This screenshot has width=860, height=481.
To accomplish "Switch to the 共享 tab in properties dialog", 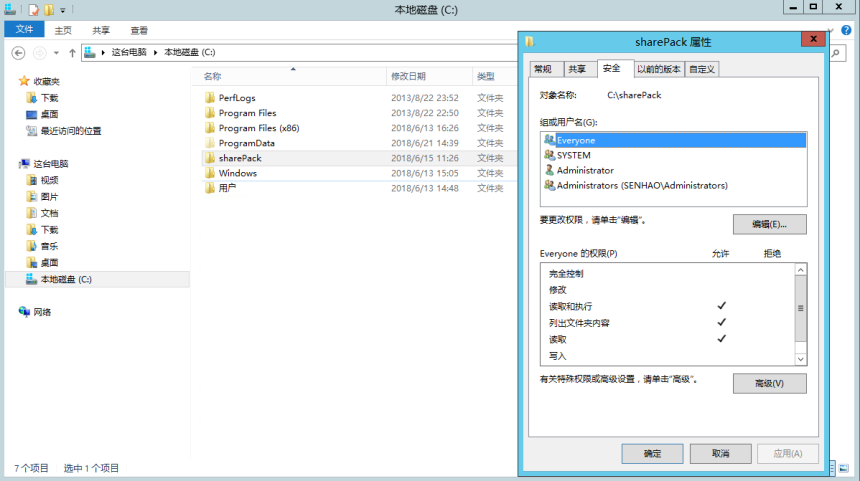I will point(577,69).
